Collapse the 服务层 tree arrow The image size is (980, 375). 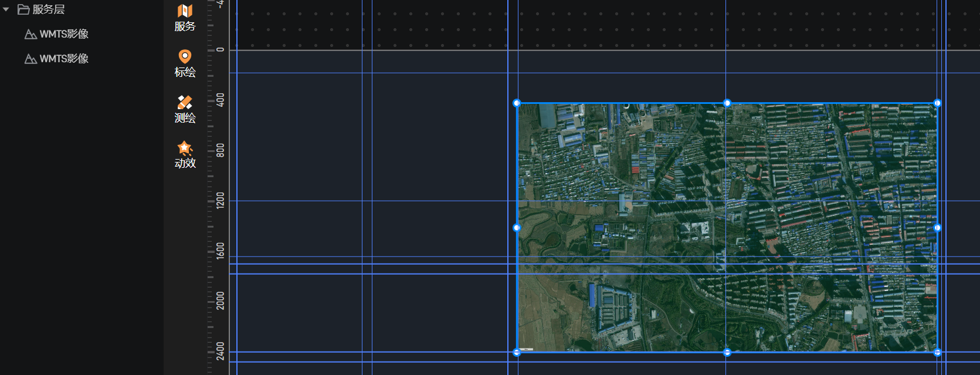(x=6, y=9)
